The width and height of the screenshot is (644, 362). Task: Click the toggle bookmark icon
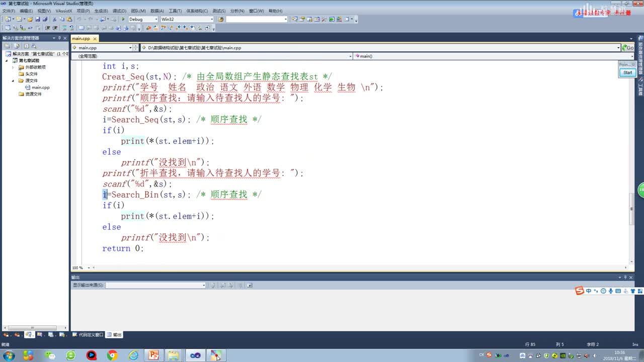[82, 28]
